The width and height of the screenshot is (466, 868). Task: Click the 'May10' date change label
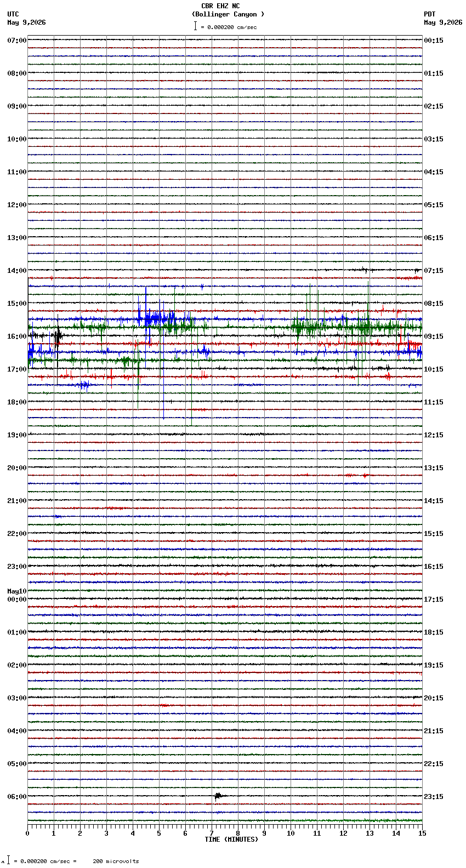coord(17,591)
